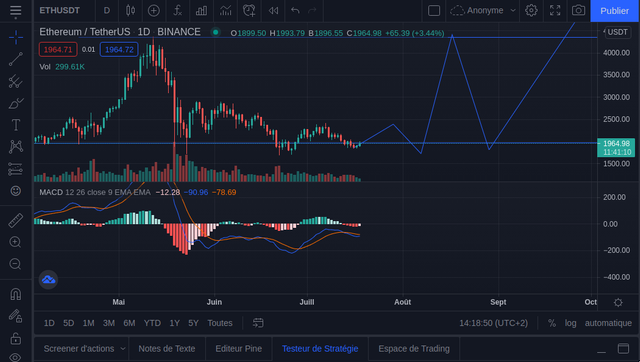640x362 pixels.
Task: Click the layout selection square icon
Action: (434, 11)
